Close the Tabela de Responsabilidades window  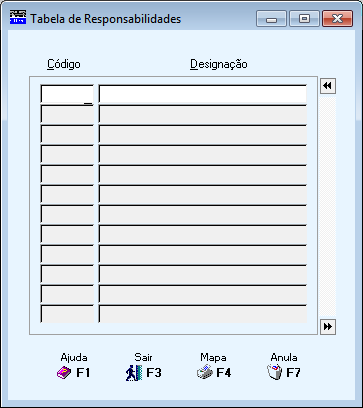337,19
